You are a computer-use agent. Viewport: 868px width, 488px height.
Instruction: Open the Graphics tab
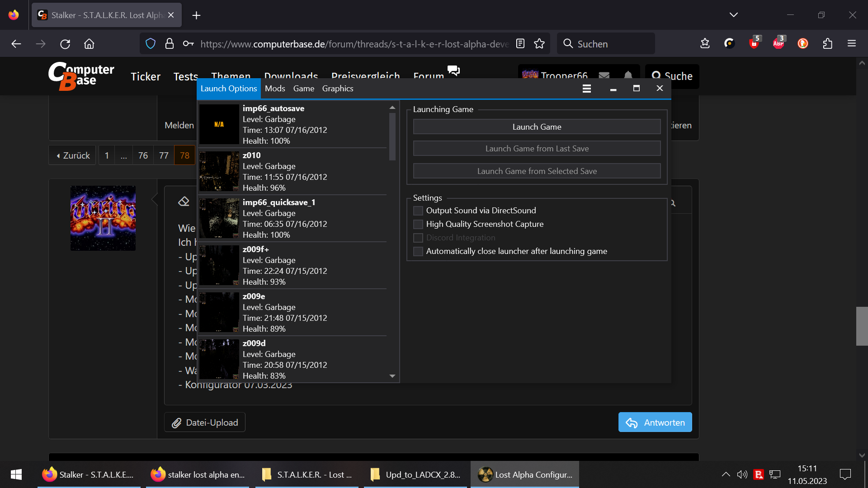[338, 89]
